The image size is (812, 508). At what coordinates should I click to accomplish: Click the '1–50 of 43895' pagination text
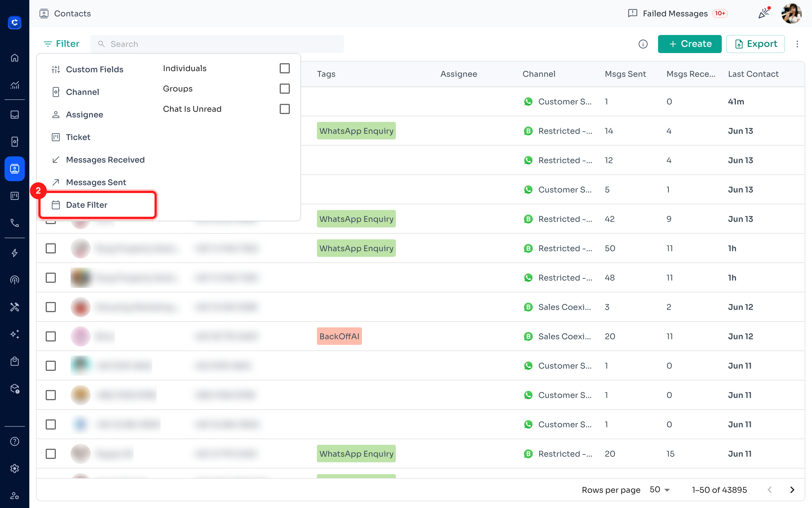pos(720,490)
